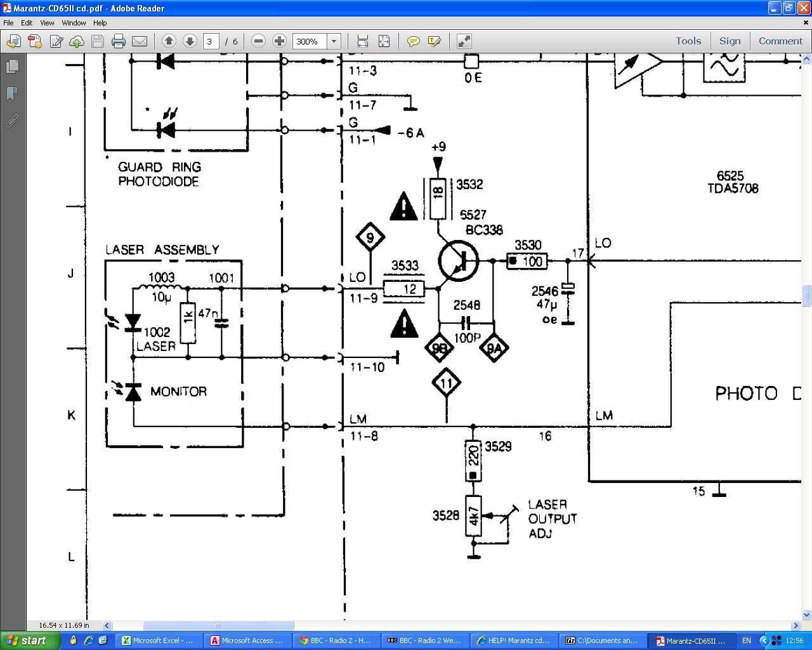
Task: Open the Page Thumbnails panel icon
Action: [12, 66]
